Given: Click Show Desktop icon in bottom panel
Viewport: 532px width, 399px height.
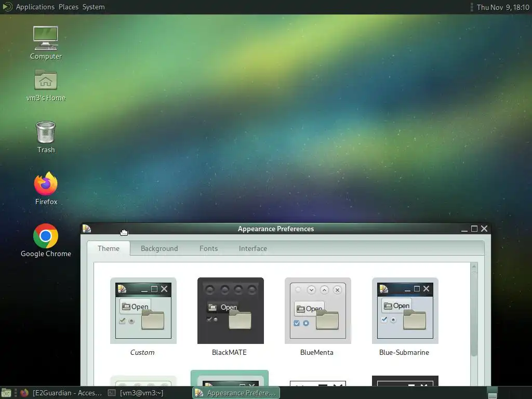Looking at the screenshot, I should [6, 393].
